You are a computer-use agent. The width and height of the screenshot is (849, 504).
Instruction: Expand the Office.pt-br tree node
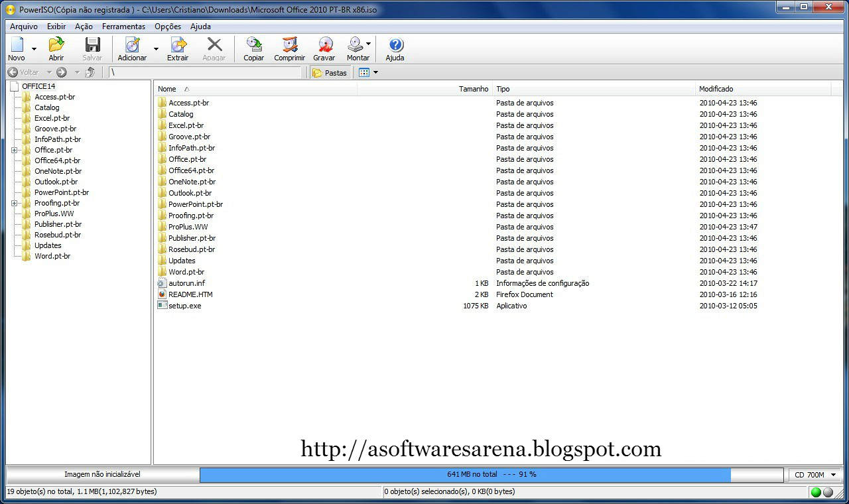pyautogui.click(x=15, y=150)
